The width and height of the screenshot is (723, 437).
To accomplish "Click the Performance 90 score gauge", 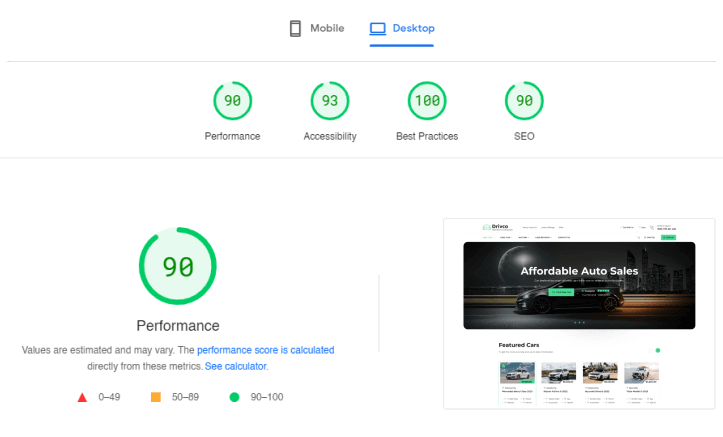I will 232,100.
